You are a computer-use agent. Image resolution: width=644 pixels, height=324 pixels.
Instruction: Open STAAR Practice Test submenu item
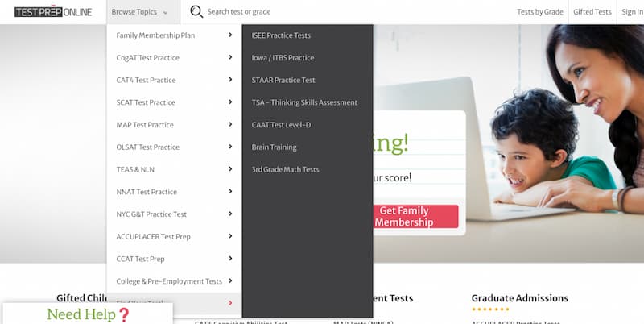pos(283,80)
